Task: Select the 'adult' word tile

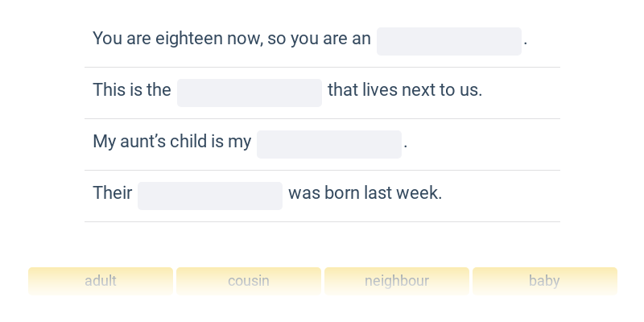Action: (x=101, y=281)
